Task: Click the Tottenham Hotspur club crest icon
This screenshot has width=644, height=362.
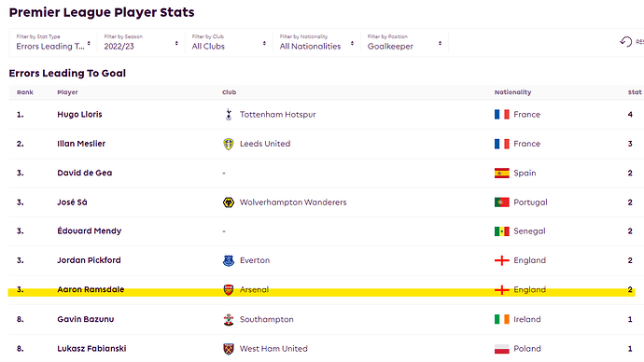Action: coord(229,115)
